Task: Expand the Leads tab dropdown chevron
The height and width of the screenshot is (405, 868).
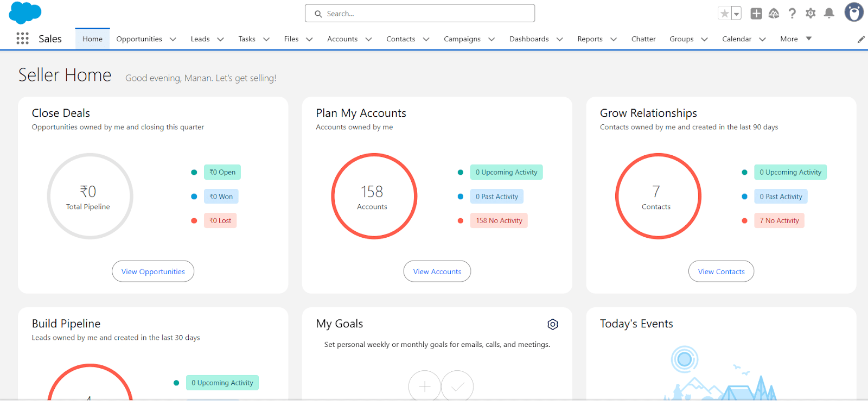Action: tap(220, 39)
